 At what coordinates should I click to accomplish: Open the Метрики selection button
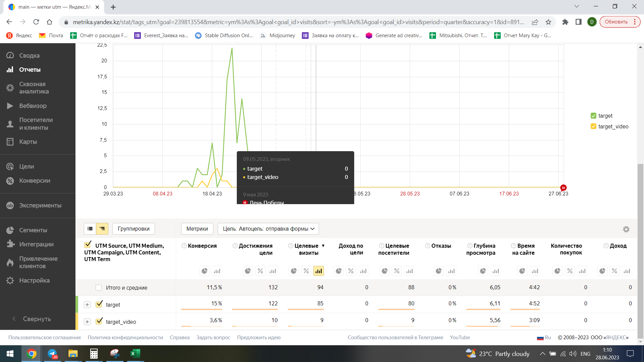click(197, 229)
